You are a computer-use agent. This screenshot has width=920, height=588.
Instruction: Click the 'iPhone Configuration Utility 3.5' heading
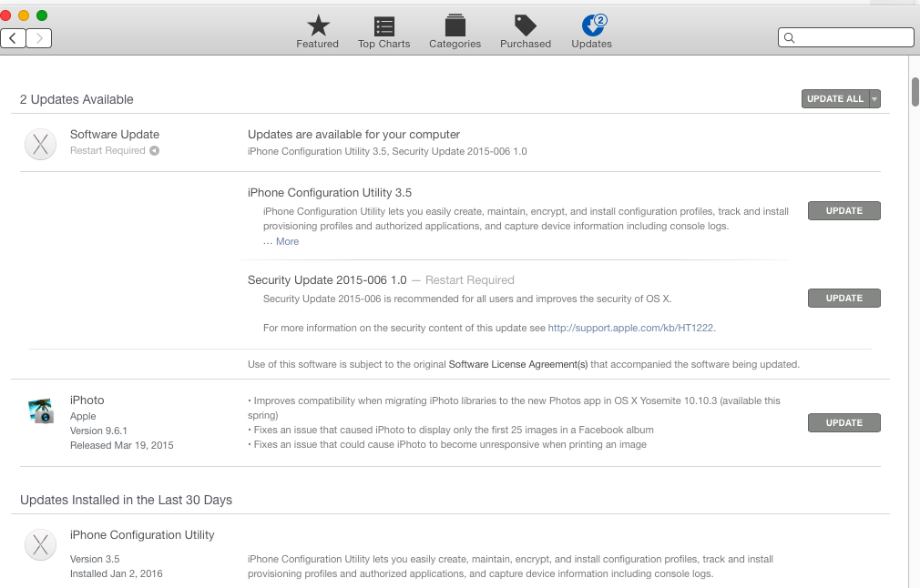(330, 193)
